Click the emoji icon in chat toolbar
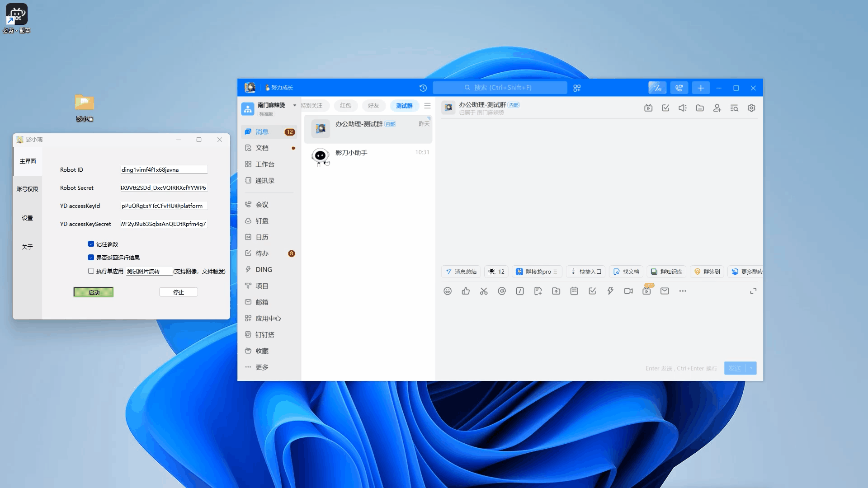This screenshot has height=488, width=868. pyautogui.click(x=448, y=291)
